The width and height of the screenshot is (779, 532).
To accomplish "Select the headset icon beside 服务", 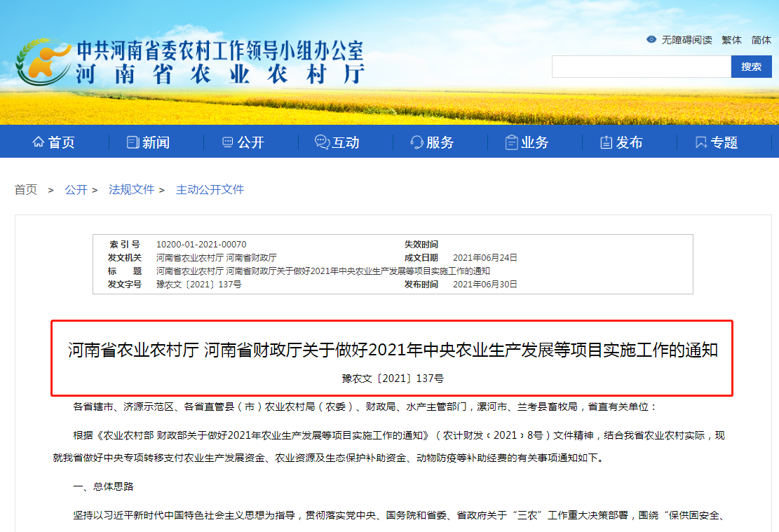I will coord(416,142).
